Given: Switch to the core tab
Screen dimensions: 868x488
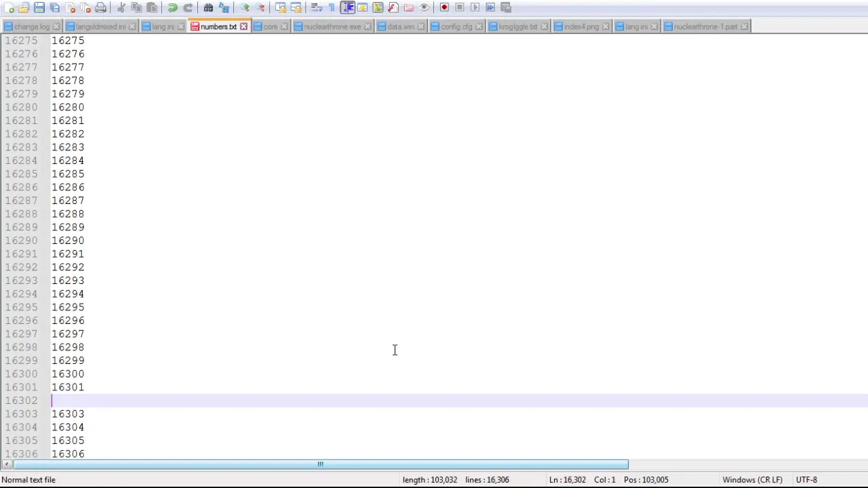Looking at the screenshot, I should pyautogui.click(x=271, y=26).
